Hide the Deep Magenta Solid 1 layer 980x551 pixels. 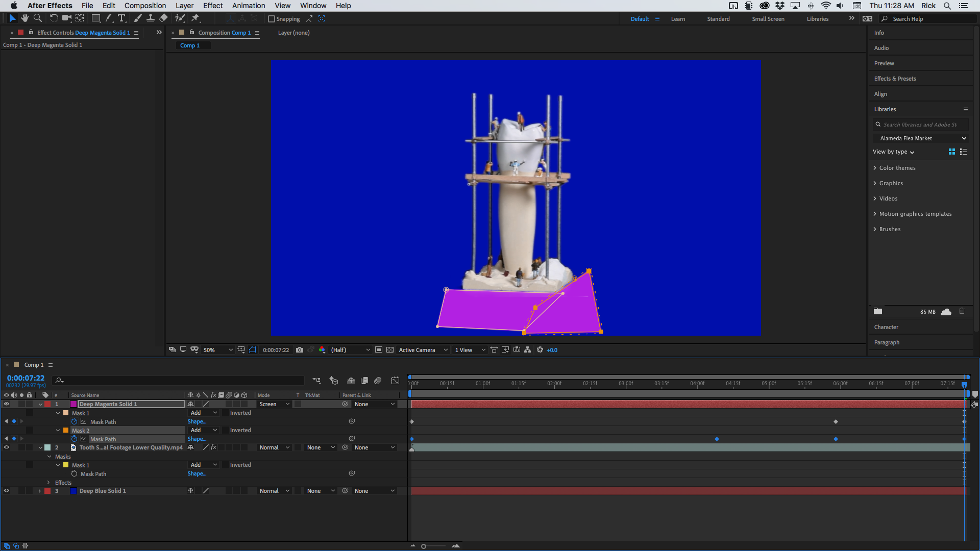(x=7, y=404)
